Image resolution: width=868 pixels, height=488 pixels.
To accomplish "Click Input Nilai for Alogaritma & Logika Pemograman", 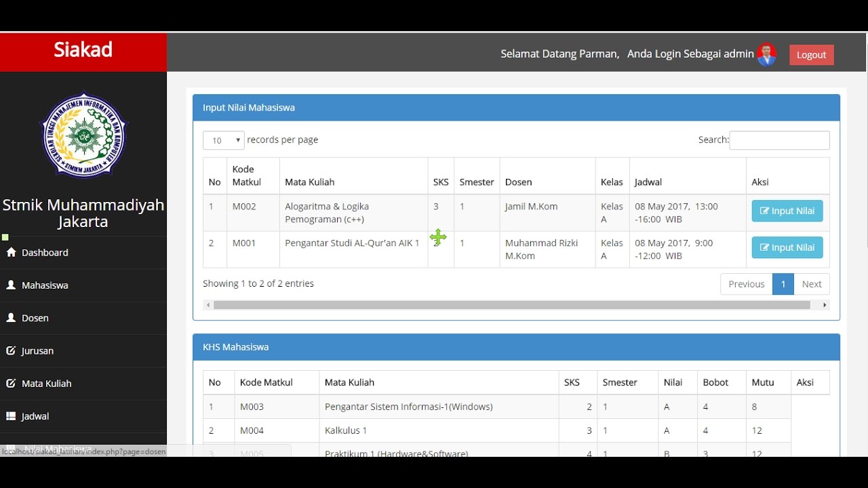I will 787,211.
